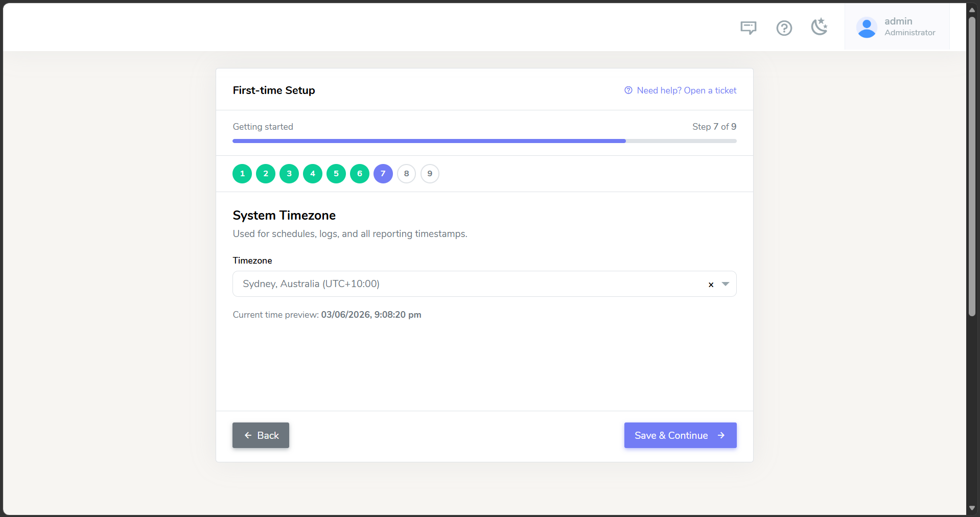
Task: Jump to setup step 8
Action: [x=407, y=174]
